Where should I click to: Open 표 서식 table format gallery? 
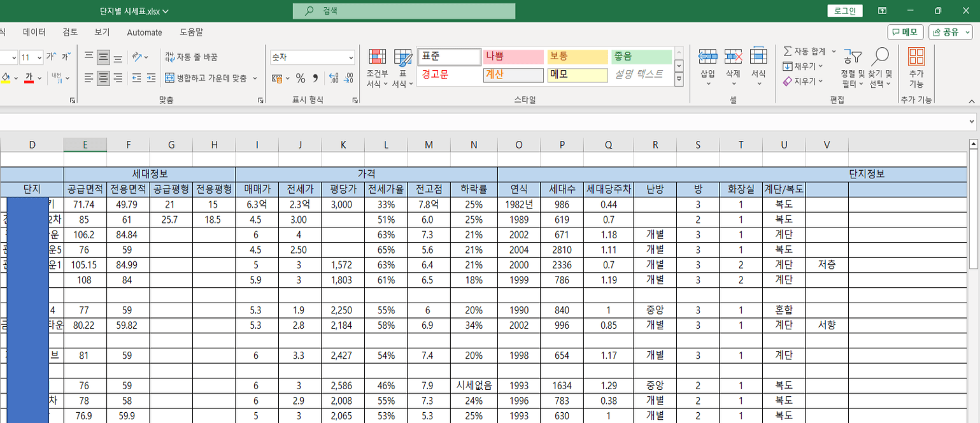402,68
